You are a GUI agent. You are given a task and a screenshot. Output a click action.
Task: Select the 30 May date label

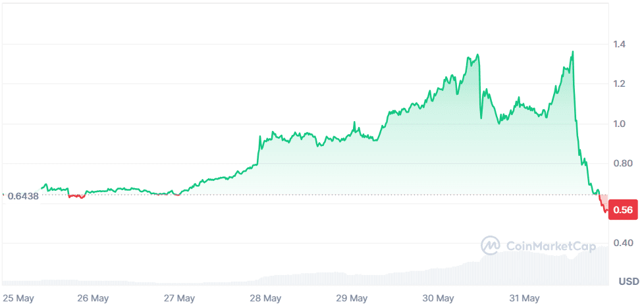[439, 298]
